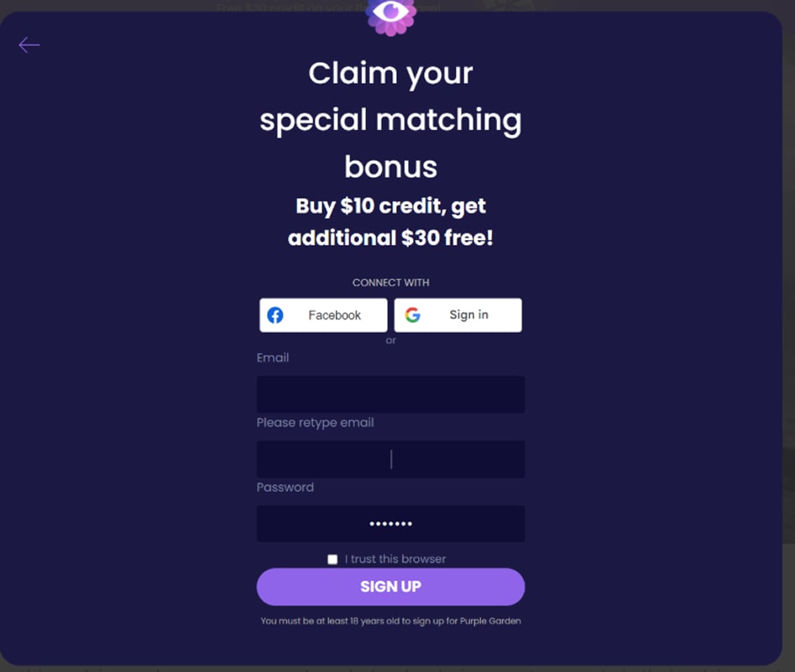Click the Email field label
Viewport: 795px width, 672px height.
click(273, 357)
